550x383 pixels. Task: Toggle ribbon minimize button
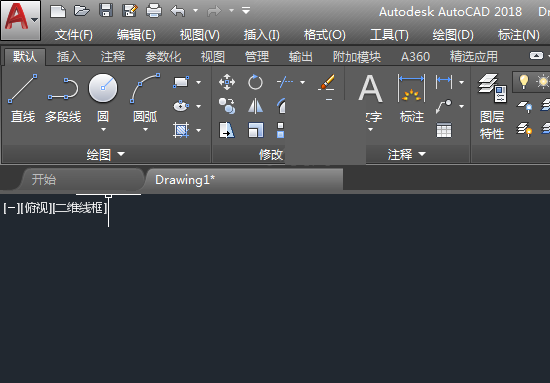[x=536, y=56]
